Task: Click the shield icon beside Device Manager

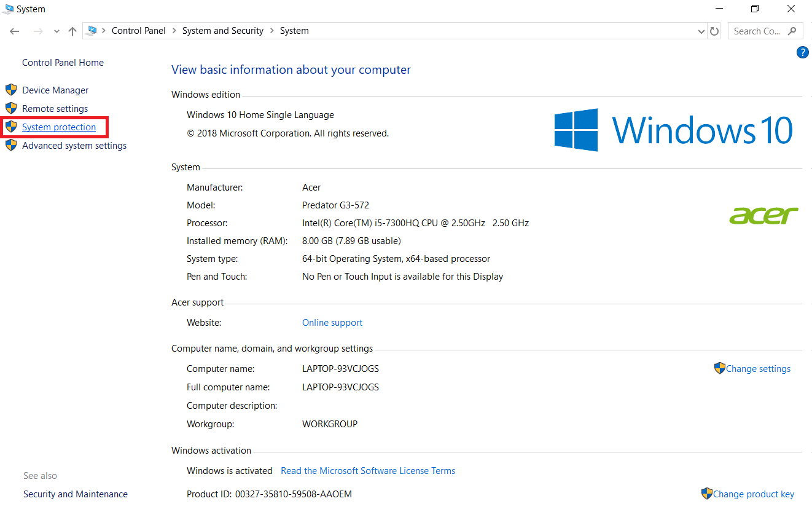Action: point(10,90)
